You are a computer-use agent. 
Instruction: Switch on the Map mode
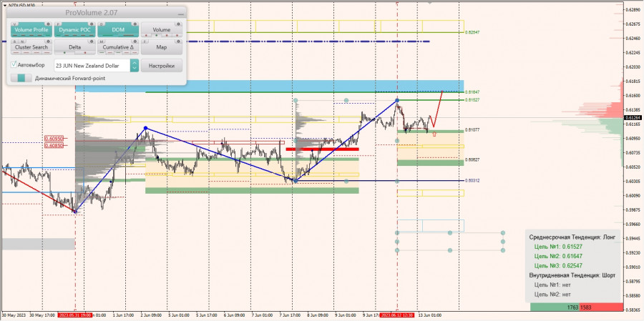pyautogui.click(x=161, y=47)
